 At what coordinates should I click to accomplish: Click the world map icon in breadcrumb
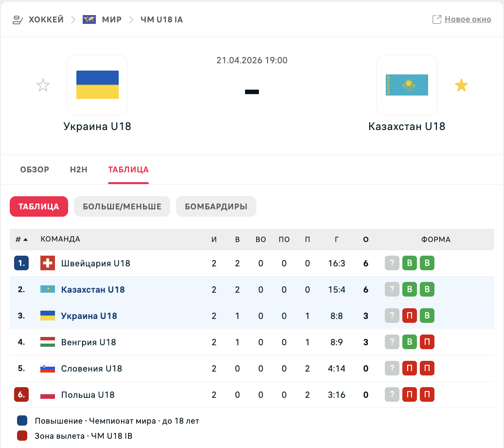[x=89, y=19]
